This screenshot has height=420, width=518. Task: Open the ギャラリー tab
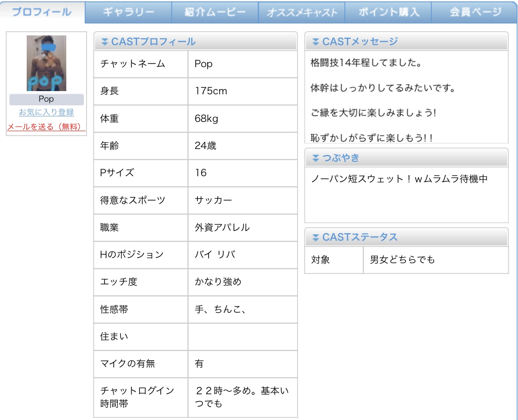click(x=128, y=12)
